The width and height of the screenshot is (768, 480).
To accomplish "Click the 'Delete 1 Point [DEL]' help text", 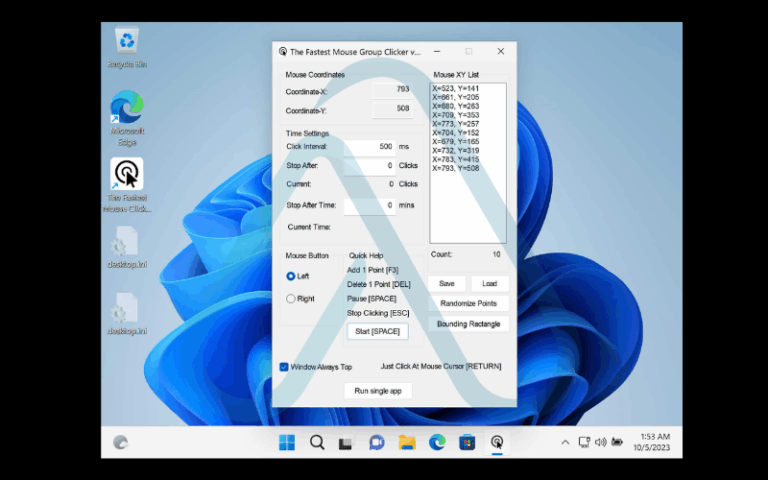I will click(x=379, y=285).
